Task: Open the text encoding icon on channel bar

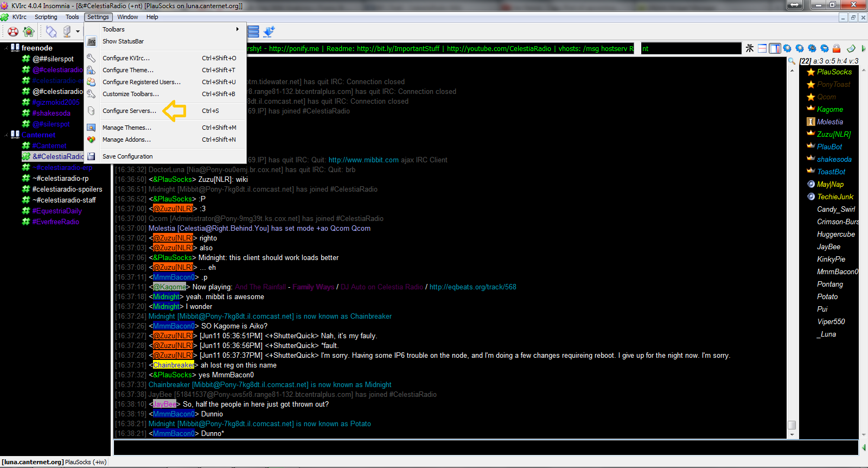Action: [750, 48]
